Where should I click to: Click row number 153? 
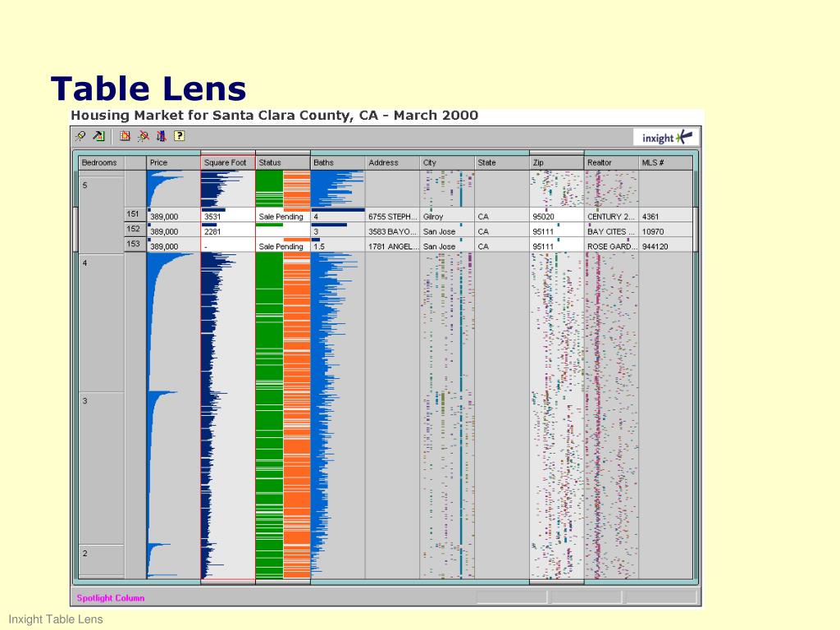pyautogui.click(x=135, y=244)
